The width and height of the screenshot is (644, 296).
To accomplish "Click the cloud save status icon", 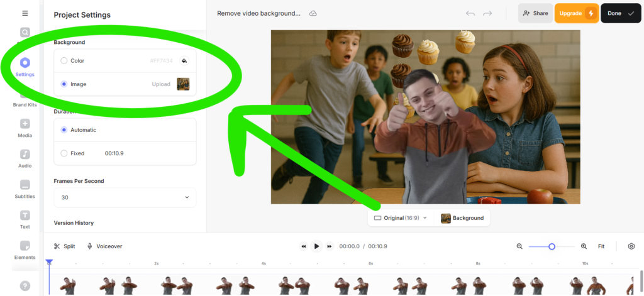I will pos(313,13).
